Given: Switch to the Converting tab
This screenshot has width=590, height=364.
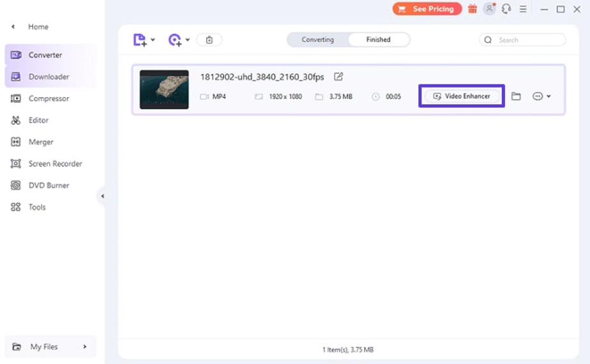Looking at the screenshot, I should (x=317, y=40).
